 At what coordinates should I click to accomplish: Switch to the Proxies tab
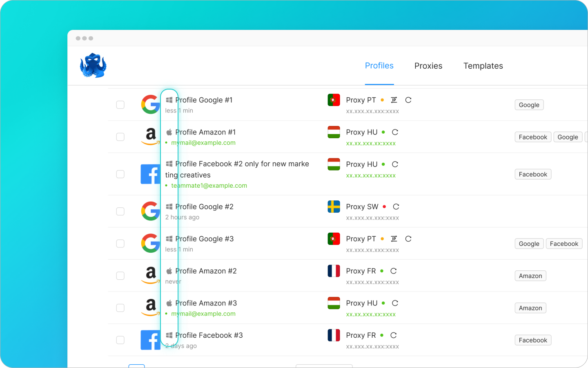(428, 65)
